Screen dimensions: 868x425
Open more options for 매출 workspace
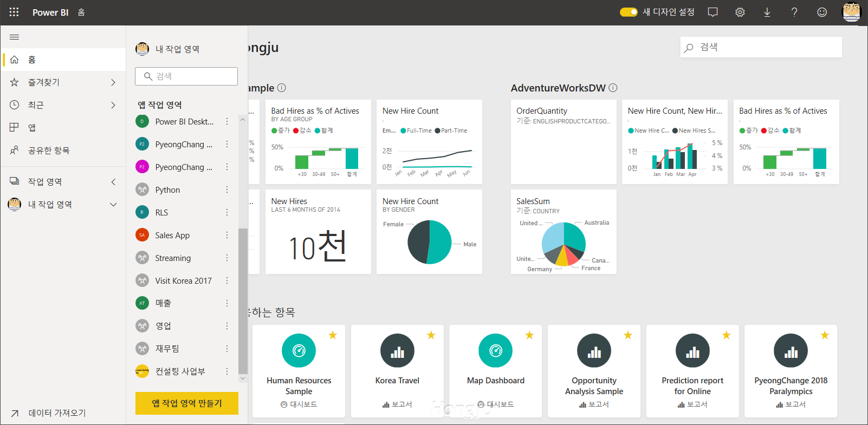coord(227,303)
